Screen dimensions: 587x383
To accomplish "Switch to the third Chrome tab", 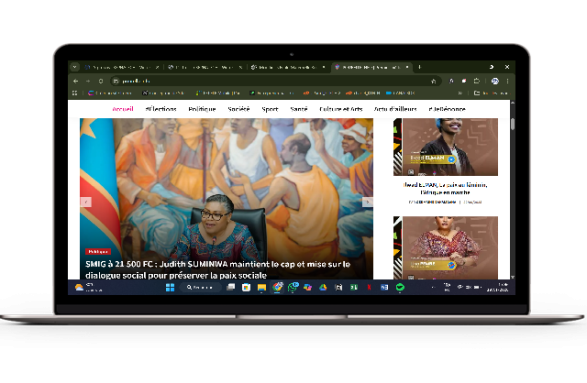I will pos(289,67).
